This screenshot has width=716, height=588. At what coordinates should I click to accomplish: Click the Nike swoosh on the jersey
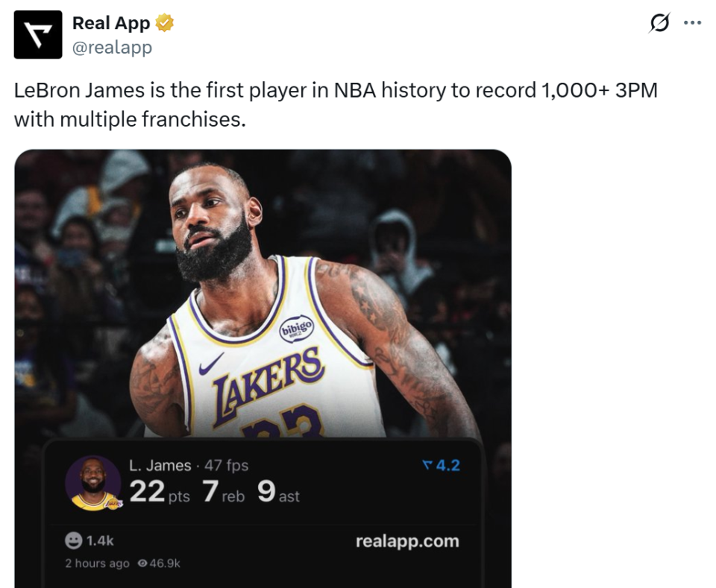pos(211,364)
